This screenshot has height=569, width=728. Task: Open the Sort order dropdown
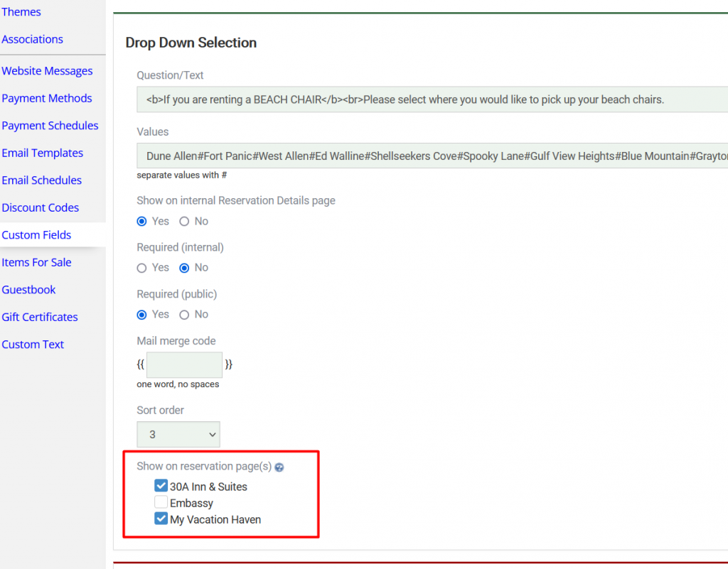(x=178, y=434)
